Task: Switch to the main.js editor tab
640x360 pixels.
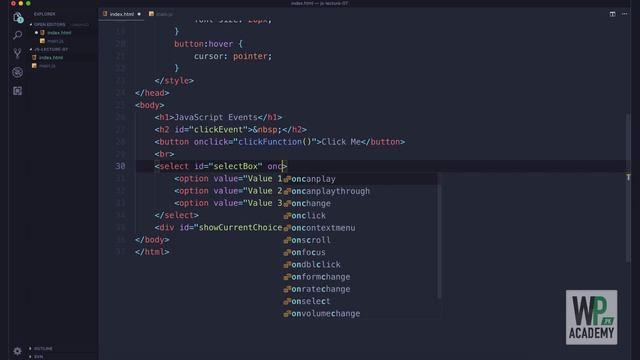Action: tap(160, 14)
